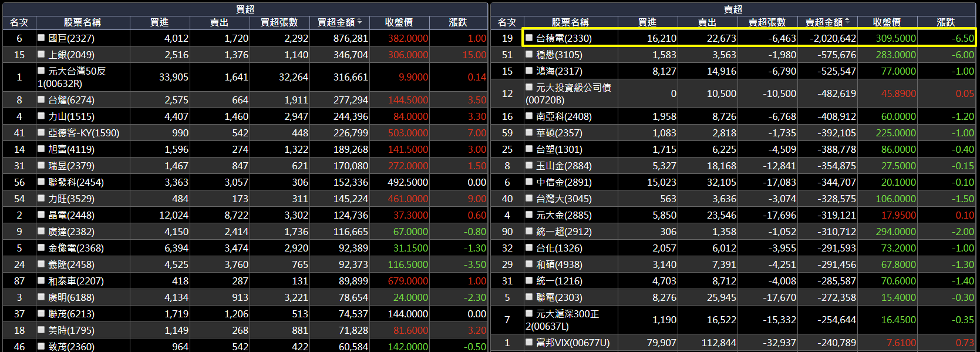
Task: Tick the 中信金(2891) checkbox
Action: click(529, 182)
